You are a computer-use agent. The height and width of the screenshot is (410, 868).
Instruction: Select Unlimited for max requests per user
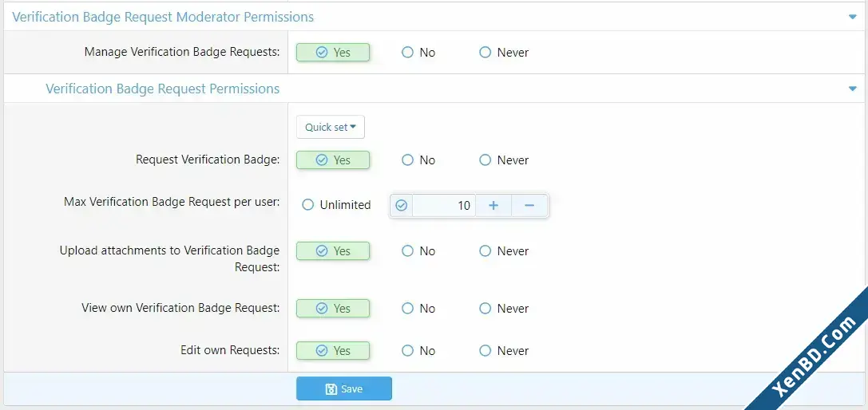[336, 205]
